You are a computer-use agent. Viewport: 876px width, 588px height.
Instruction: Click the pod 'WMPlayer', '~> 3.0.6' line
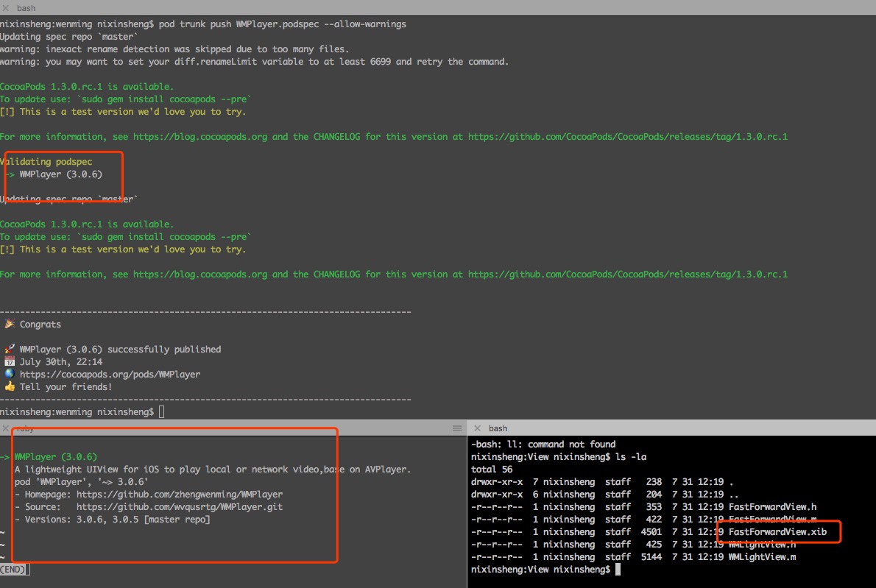pos(81,482)
